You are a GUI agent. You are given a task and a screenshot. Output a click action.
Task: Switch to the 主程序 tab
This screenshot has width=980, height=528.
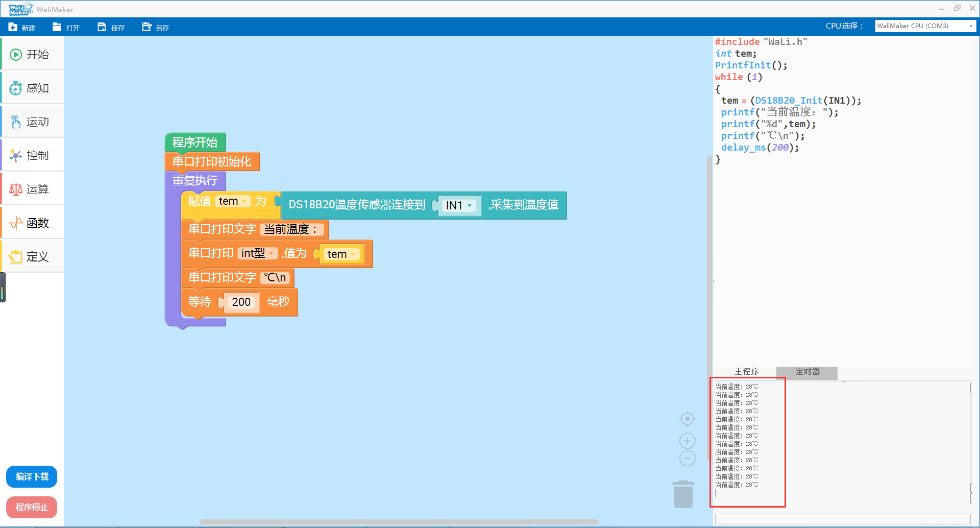(746, 372)
